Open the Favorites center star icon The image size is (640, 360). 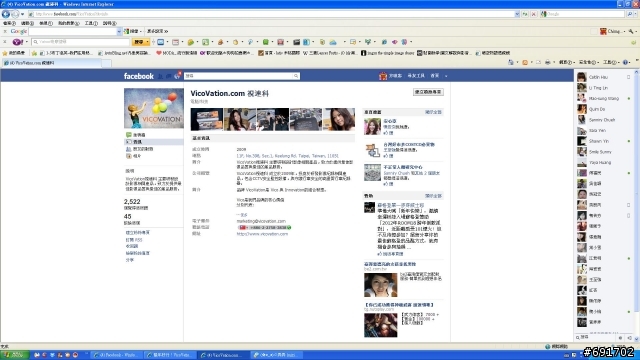[5, 53]
